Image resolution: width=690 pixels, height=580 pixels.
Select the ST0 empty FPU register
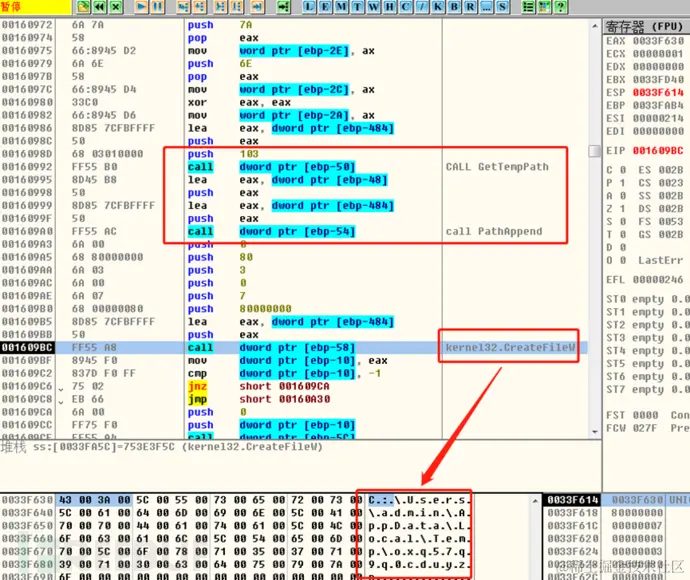pyautogui.click(x=647, y=299)
